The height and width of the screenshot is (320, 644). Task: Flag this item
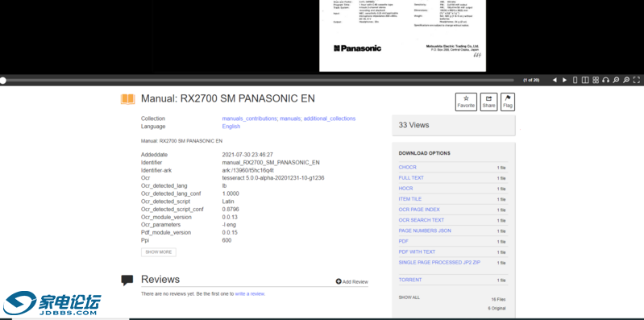[508, 102]
